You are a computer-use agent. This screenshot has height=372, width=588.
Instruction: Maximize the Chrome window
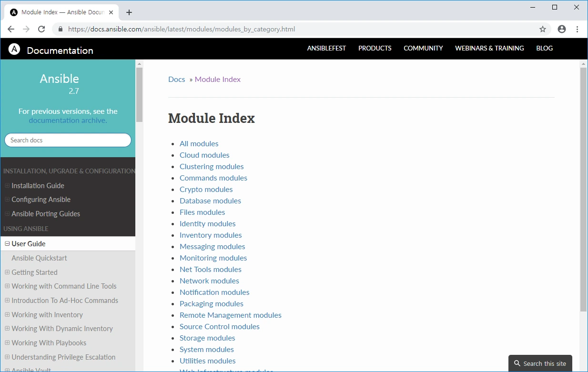555,7
